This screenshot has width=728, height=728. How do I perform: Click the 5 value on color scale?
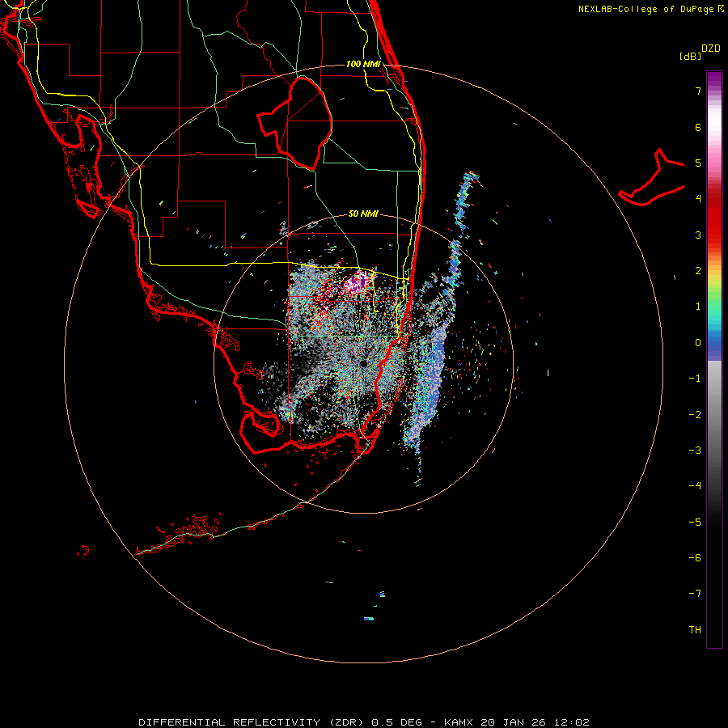(697, 163)
